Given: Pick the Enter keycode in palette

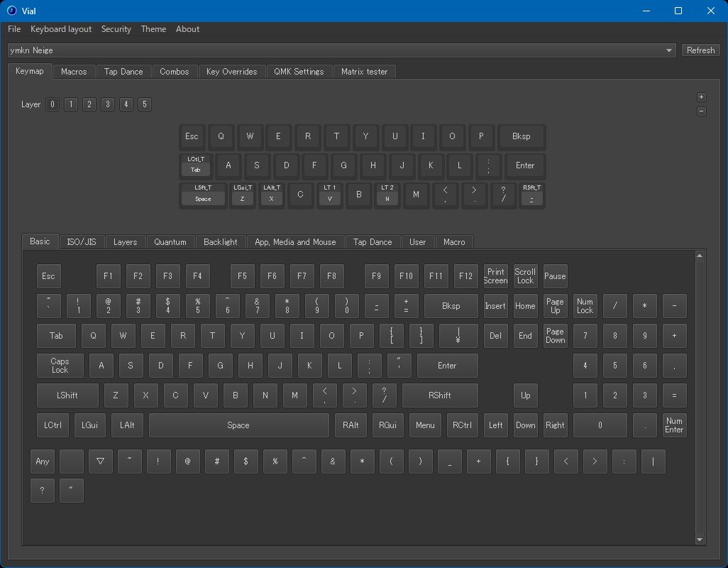Looking at the screenshot, I should click(x=447, y=366).
